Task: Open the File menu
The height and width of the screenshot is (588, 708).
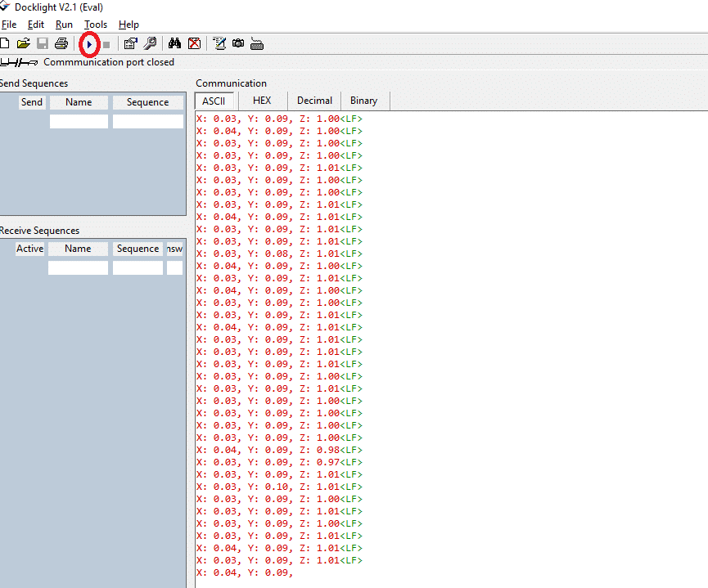Action: pyautogui.click(x=9, y=25)
